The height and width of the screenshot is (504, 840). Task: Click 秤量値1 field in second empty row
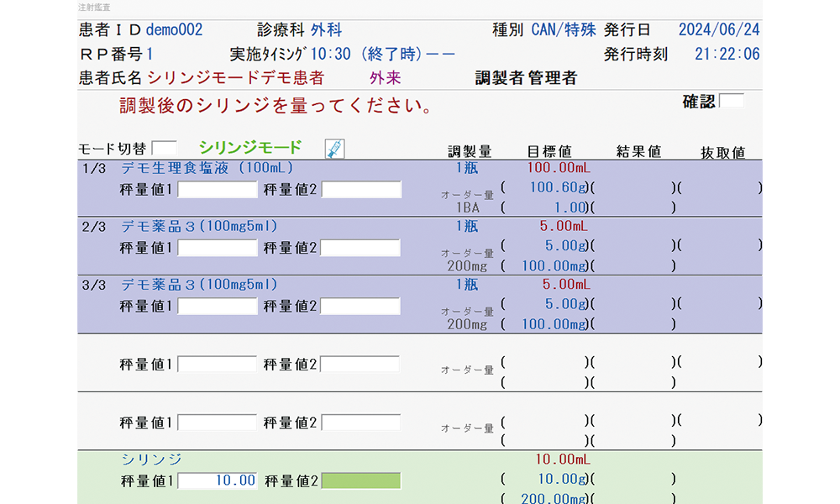coord(218,423)
